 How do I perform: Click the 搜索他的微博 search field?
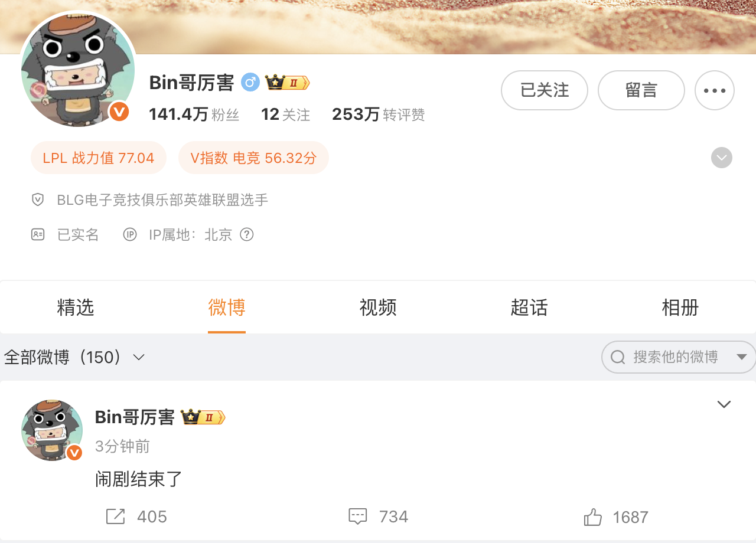tap(679, 357)
